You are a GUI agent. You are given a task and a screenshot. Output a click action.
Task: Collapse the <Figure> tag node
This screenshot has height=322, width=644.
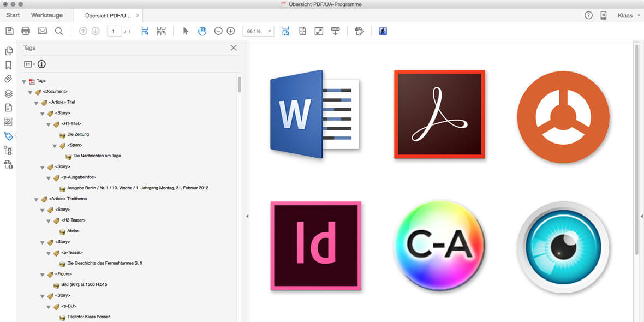(43, 275)
